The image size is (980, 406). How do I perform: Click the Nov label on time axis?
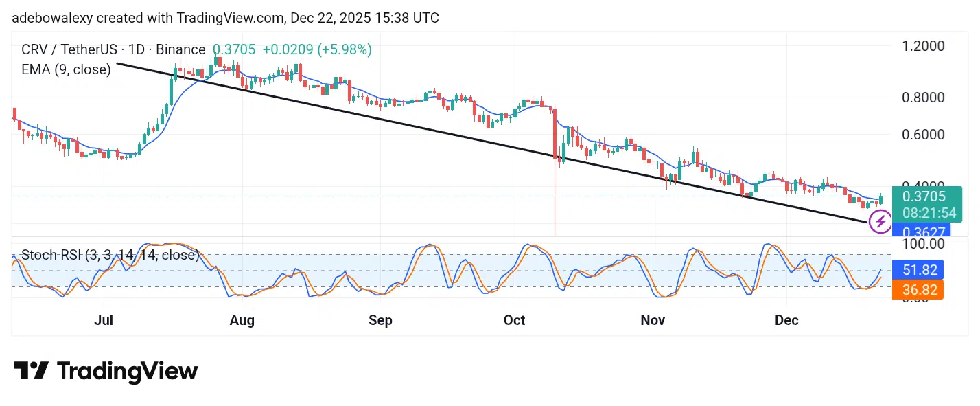653,320
